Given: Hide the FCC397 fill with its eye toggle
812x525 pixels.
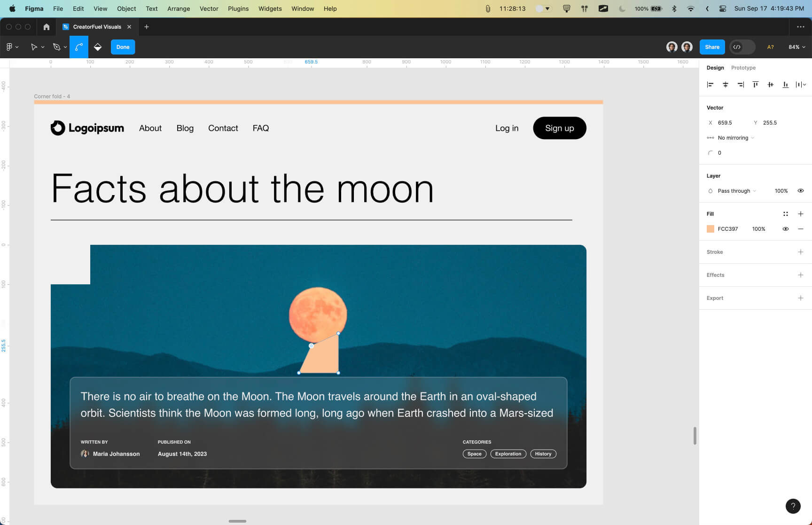Looking at the screenshot, I should tap(786, 229).
